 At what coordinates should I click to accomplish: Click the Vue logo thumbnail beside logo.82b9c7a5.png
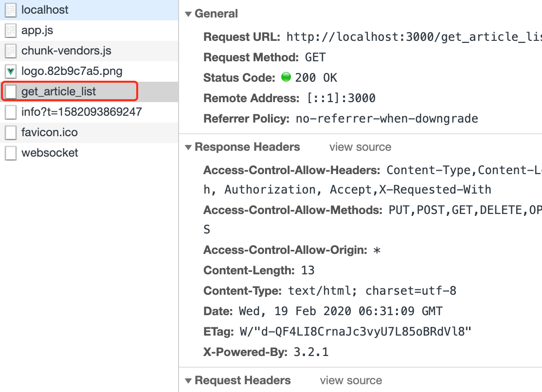coord(11,71)
